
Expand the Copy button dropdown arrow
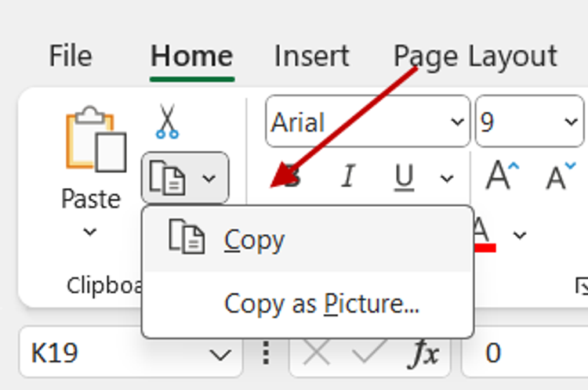click(209, 179)
